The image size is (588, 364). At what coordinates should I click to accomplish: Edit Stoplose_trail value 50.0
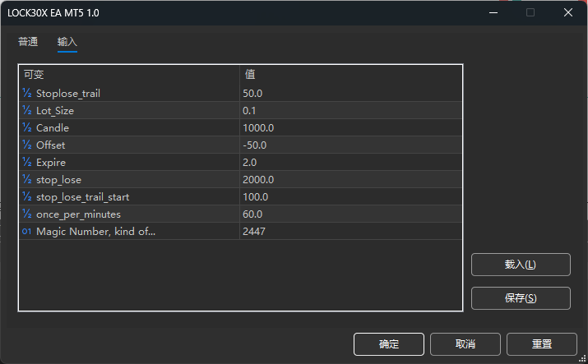pos(350,93)
